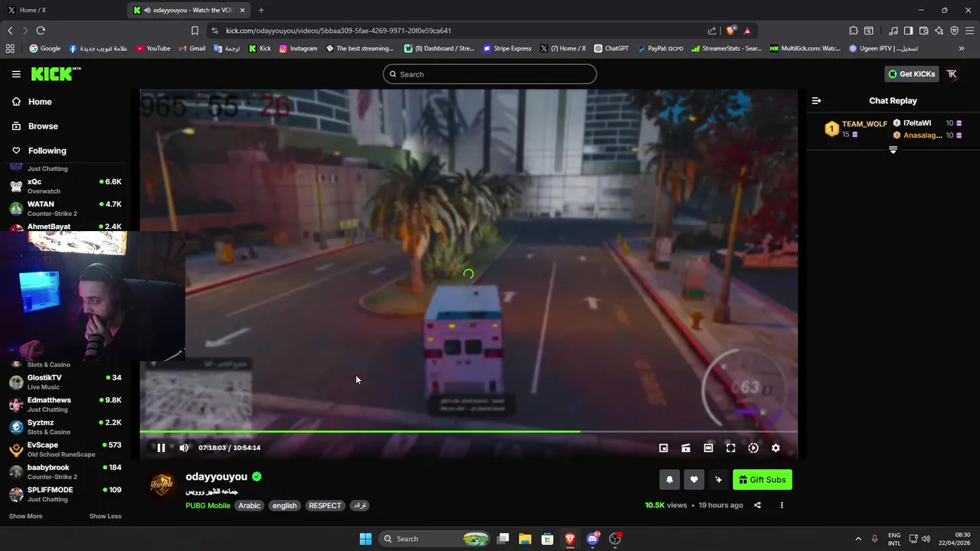
Task: Mute the video player volume
Action: tap(184, 448)
